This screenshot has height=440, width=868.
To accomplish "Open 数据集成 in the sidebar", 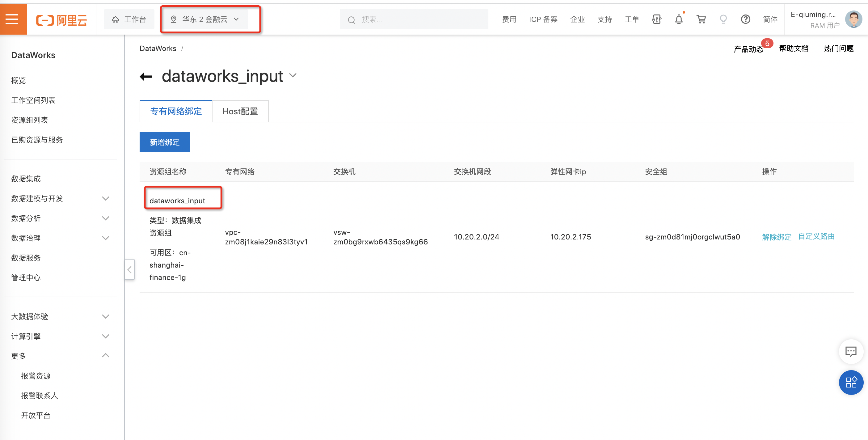I will tap(26, 179).
